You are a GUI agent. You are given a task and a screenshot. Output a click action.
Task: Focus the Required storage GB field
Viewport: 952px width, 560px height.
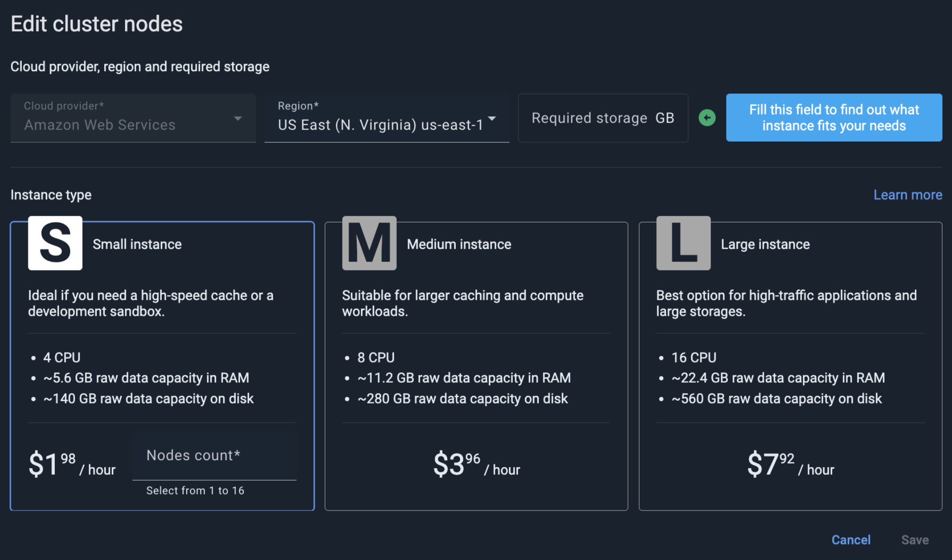[603, 118]
